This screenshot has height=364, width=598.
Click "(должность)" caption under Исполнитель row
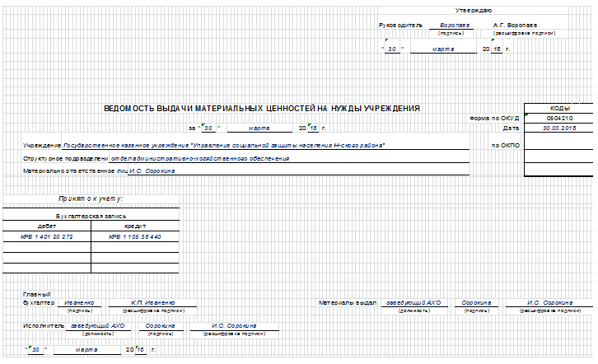tap(98, 334)
